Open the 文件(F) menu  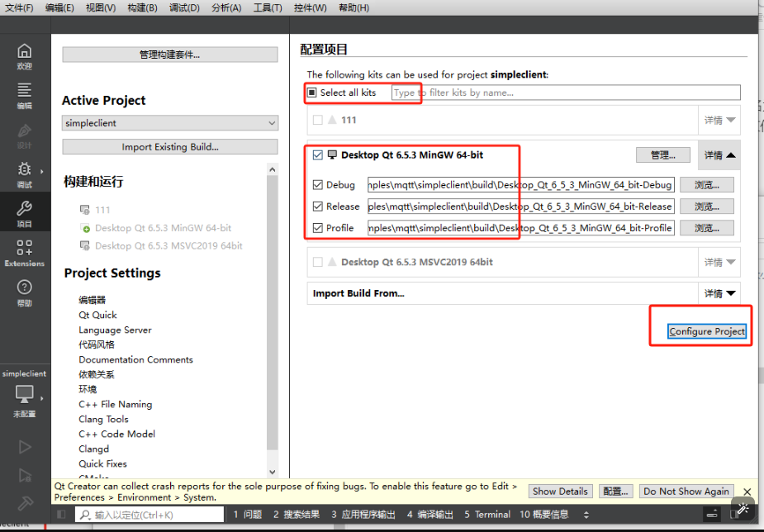[19, 7]
